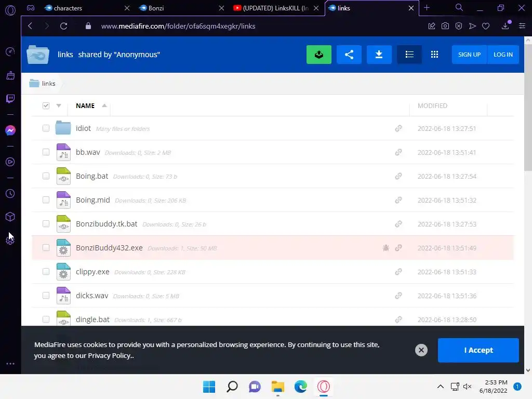Image resolution: width=532 pixels, height=399 pixels.
Task: Click Opera snapshot camera icon
Action: (445, 26)
